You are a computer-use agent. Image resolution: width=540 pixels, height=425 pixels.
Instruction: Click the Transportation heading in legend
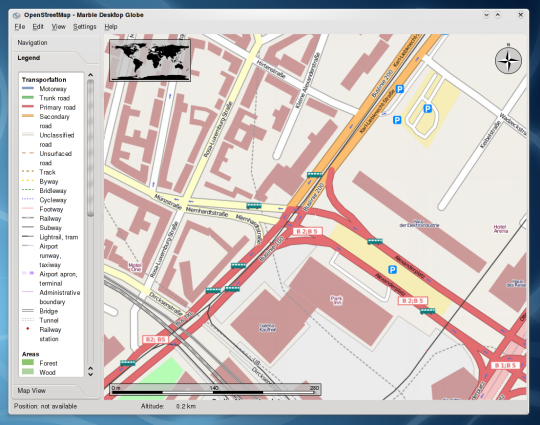coord(44,80)
